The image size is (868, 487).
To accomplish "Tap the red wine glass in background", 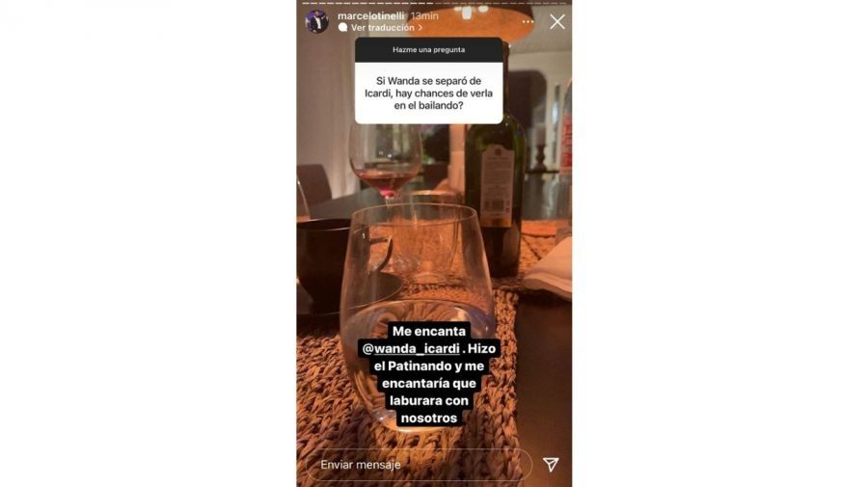I will 386,160.
